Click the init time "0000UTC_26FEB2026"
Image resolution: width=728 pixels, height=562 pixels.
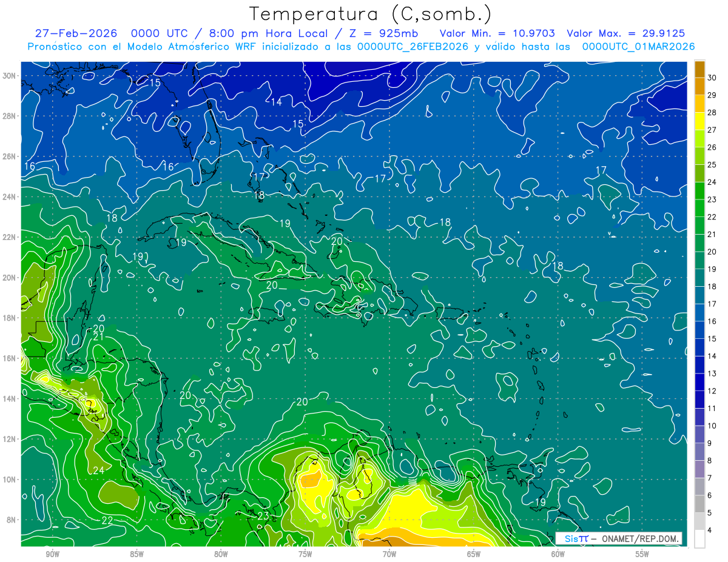tap(413, 47)
